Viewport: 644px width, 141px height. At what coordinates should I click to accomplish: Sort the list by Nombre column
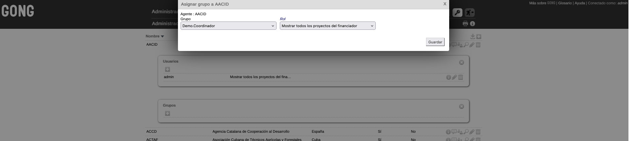coord(154,36)
